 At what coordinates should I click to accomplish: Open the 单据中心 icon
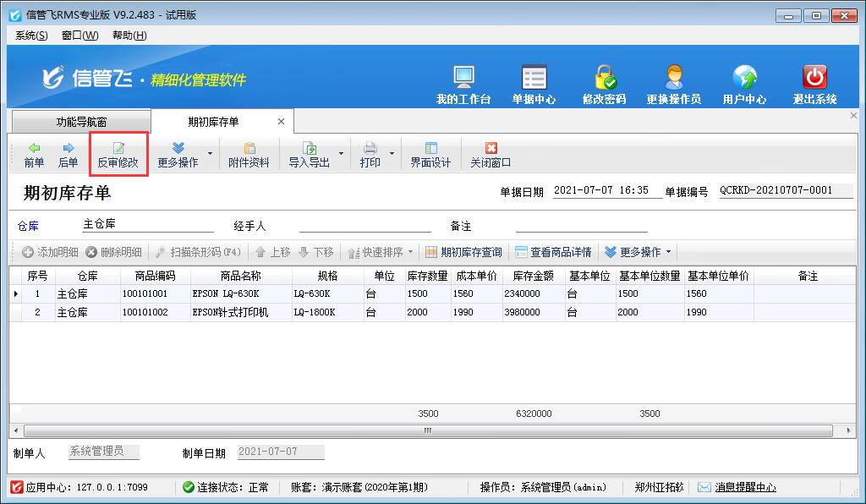pos(534,79)
